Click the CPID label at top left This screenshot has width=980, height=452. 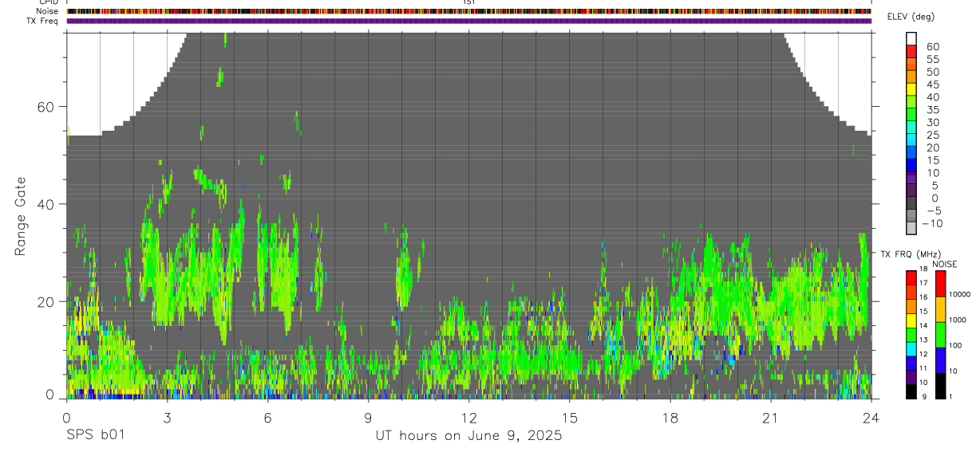(x=49, y=2)
